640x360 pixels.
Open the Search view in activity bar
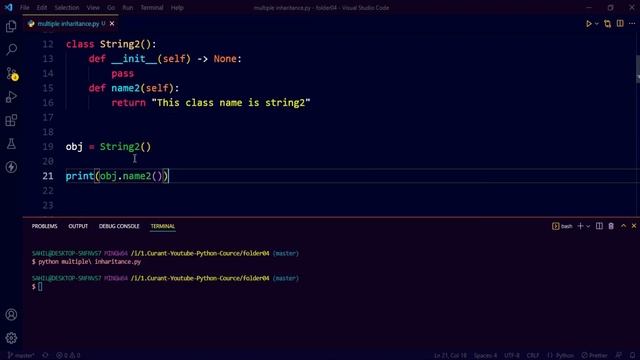tap(11, 49)
